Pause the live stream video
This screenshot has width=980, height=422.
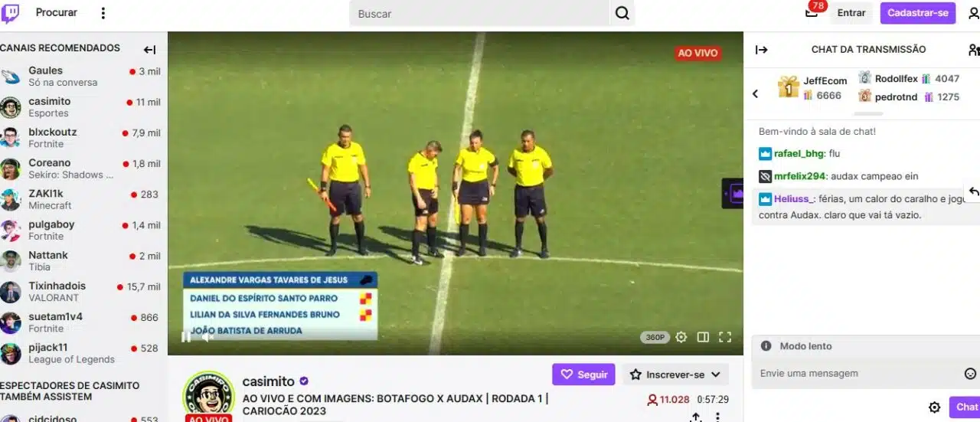click(x=185, y=336)
